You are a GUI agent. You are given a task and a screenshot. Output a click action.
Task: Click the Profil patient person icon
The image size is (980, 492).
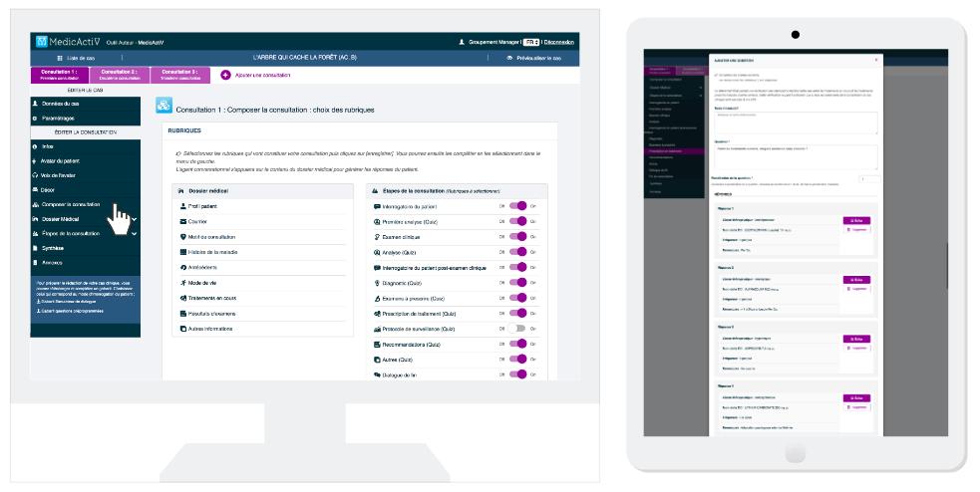183,206
